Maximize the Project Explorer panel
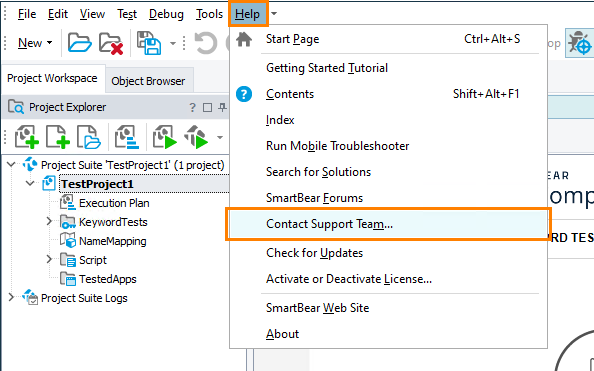 coord(207,108)
